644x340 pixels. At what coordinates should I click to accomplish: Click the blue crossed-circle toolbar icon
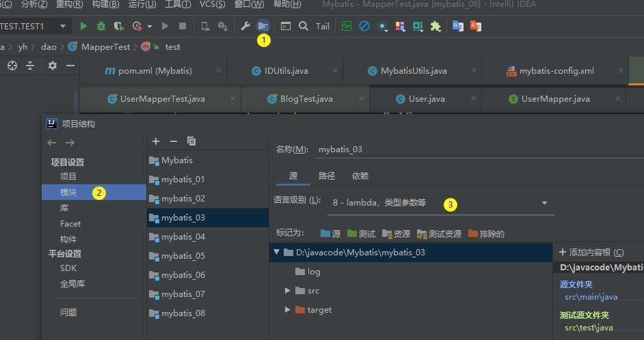(x=364, y=26)
